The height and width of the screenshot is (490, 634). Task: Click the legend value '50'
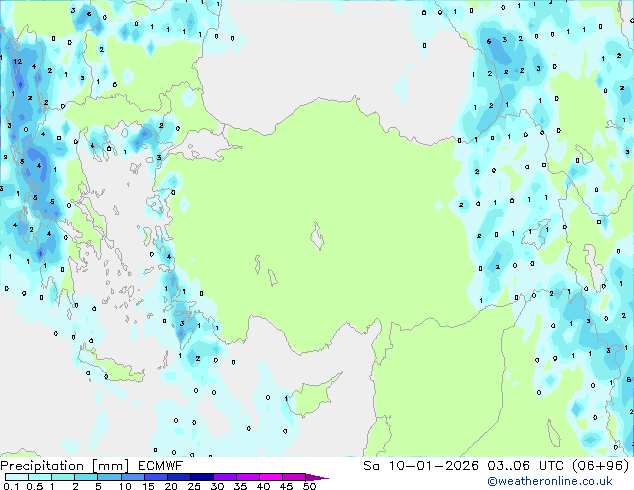pos(309,486)
